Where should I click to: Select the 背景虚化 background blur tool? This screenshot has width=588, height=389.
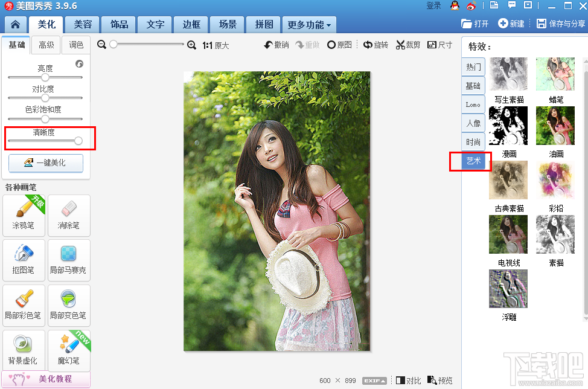(24, 350)
